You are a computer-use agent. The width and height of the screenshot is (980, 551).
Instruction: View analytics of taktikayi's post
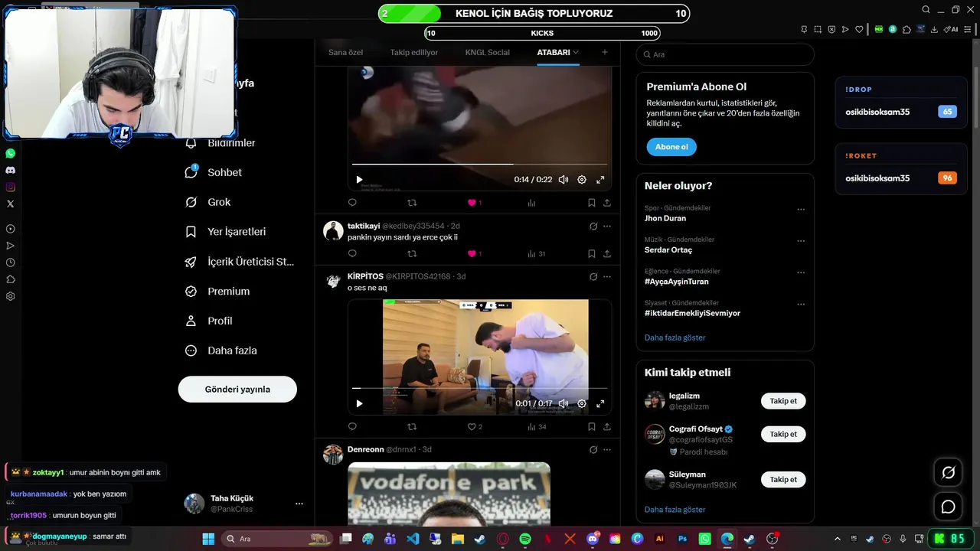[536, 254]
